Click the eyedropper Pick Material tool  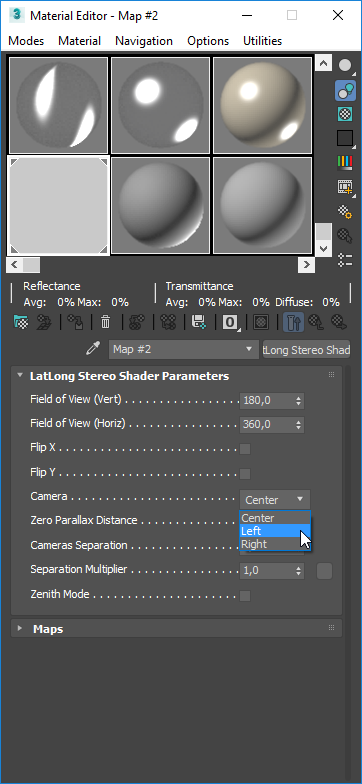(x=93, y=349)
